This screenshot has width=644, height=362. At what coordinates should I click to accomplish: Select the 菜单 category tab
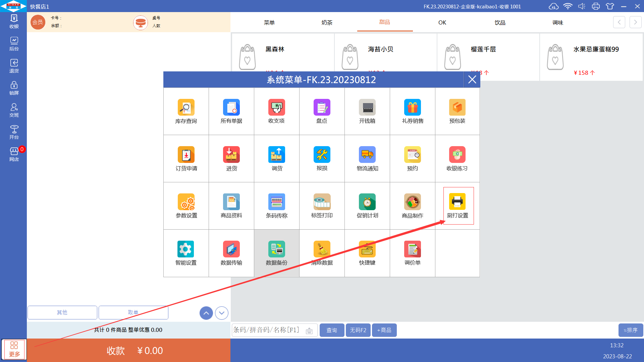pos(269,22)
